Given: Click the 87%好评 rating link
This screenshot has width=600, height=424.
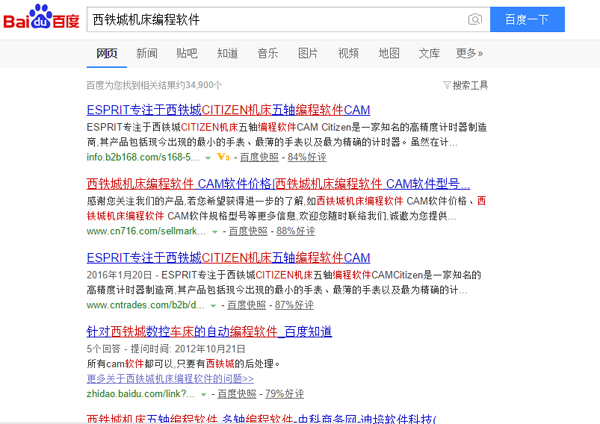Looking at the screenshot, I should pyautogui.click(x=294, y=305).
